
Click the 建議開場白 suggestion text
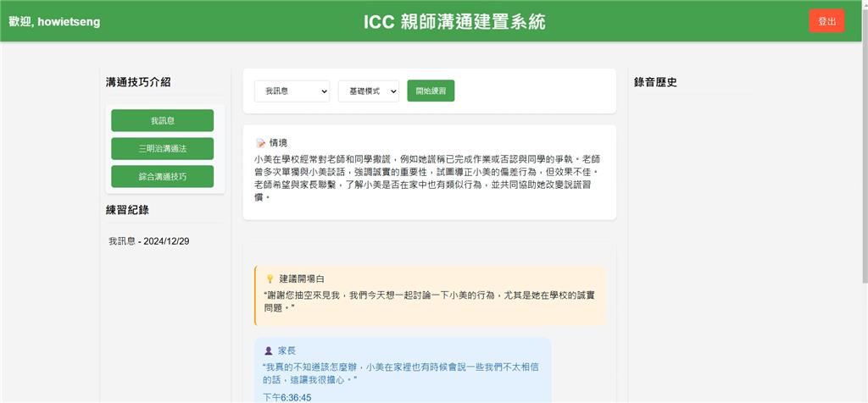tap(430, 301)
